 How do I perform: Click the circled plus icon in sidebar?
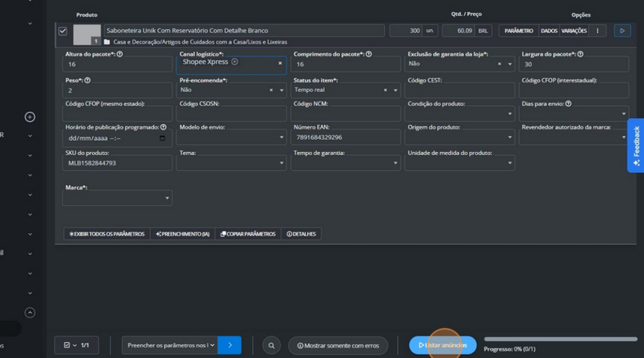pyautogui.click(x=30, y=117)
